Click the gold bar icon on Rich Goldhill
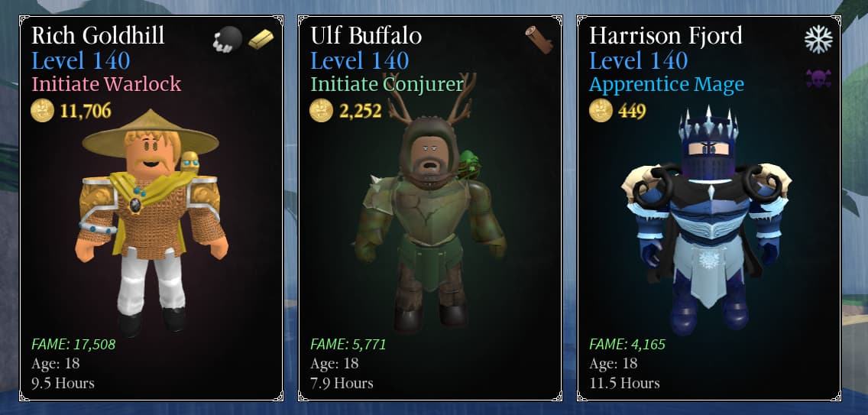The width and height of the screenshot is (868, 415). (261, 39)
